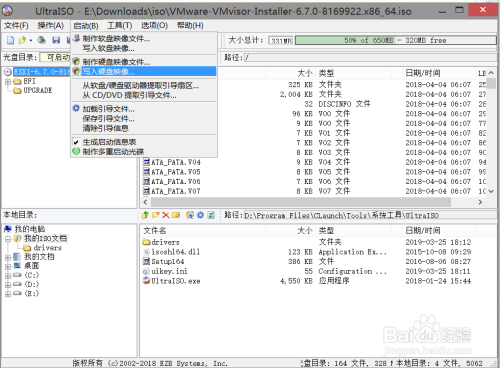Click the 可启动 bootable type field

pyautogui.click(x=55, y=57)
